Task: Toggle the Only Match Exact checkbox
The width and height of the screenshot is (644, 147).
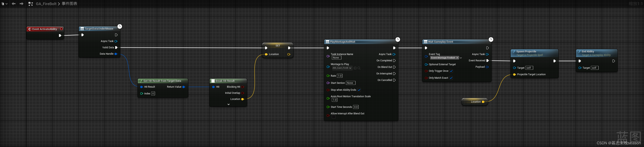Action: click(x=451, y=78)
